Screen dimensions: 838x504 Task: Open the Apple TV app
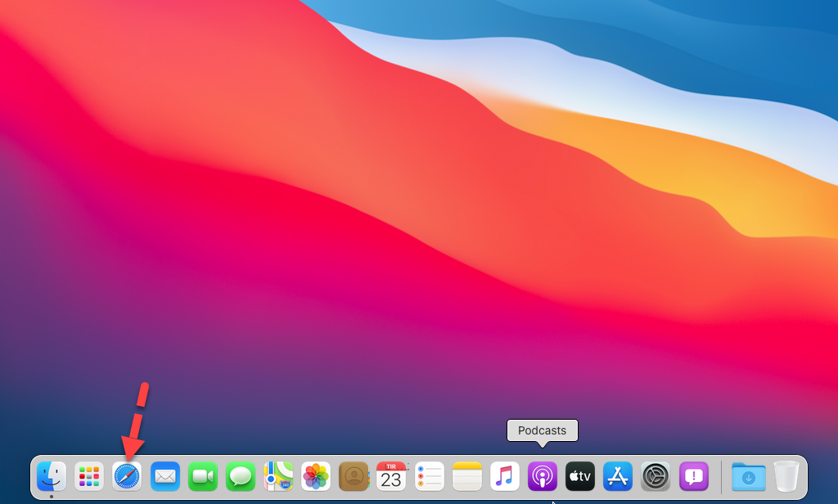pos(580,475)
